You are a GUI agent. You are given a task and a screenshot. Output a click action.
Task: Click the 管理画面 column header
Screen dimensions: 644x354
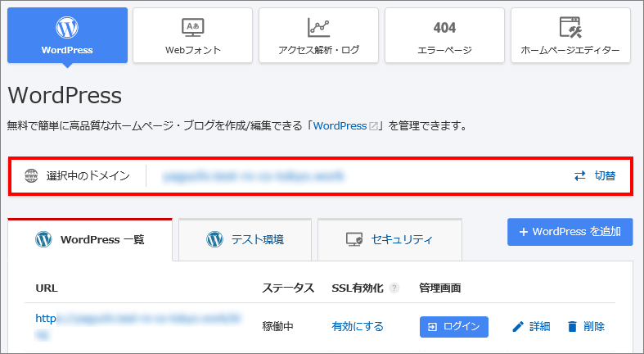point(440,288)
